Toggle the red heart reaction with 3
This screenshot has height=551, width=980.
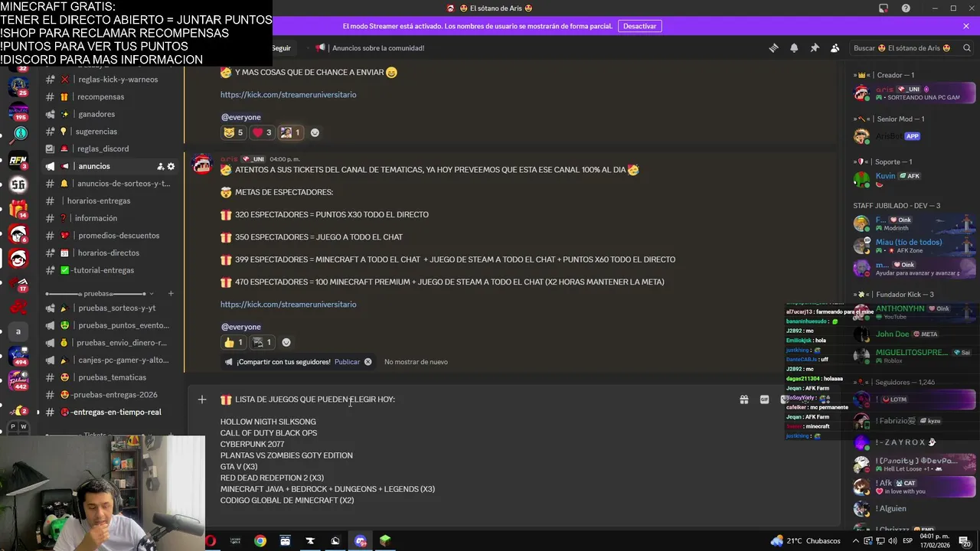click(x=262, y=132)
